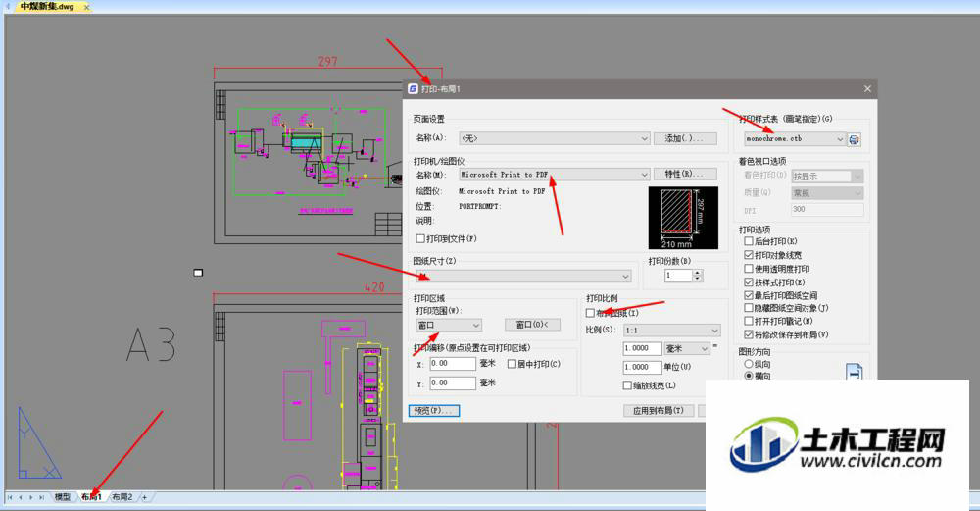Click the DPI 300 field

[827, 210]
